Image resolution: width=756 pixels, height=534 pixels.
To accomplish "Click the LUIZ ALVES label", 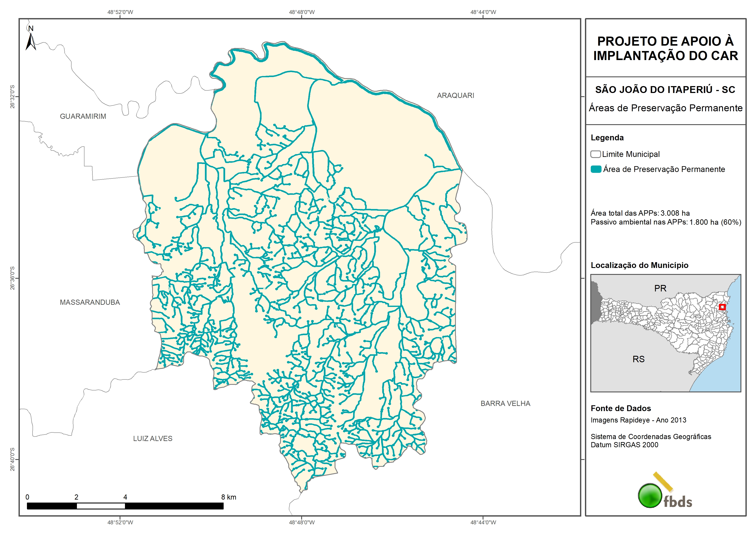I will (x=153, y=439).
